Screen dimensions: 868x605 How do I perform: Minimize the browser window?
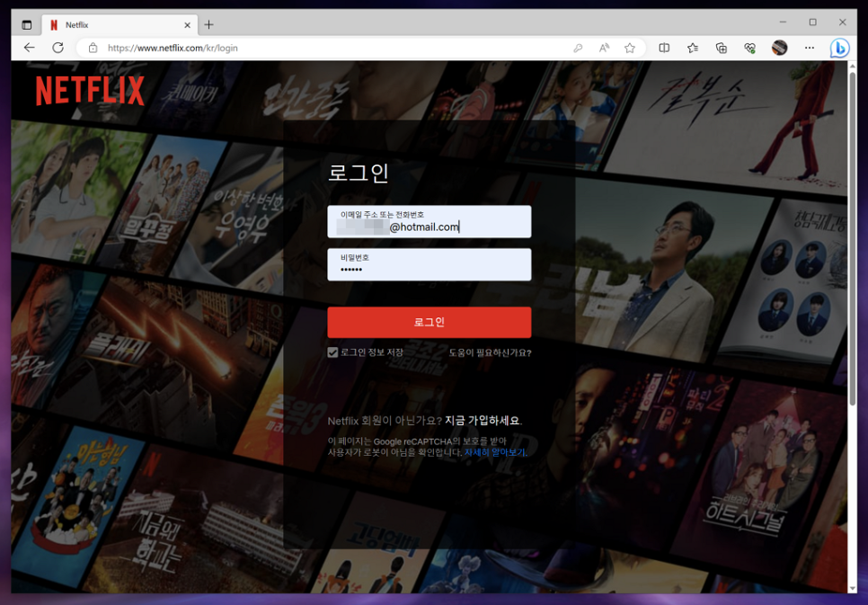tap(783, 22)
